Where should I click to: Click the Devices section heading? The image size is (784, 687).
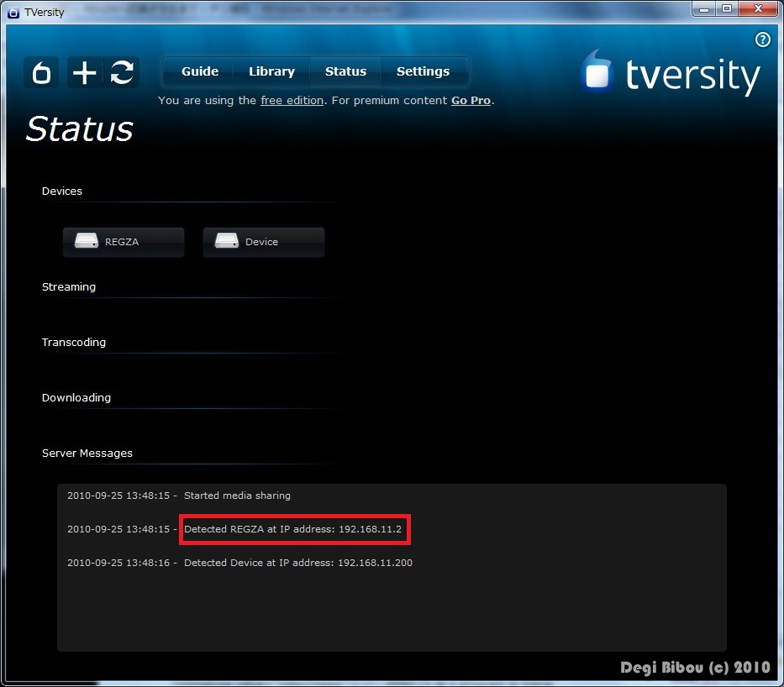62,191
